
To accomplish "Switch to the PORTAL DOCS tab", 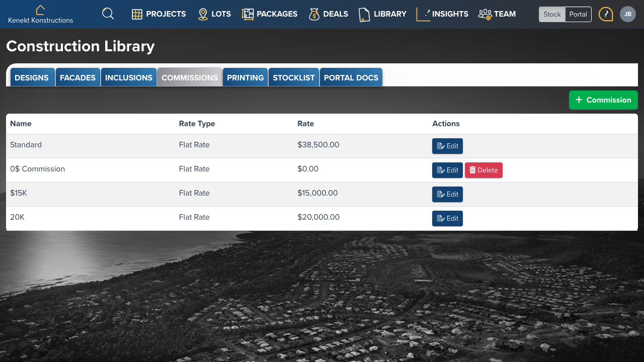I will (x=351, y=77).
